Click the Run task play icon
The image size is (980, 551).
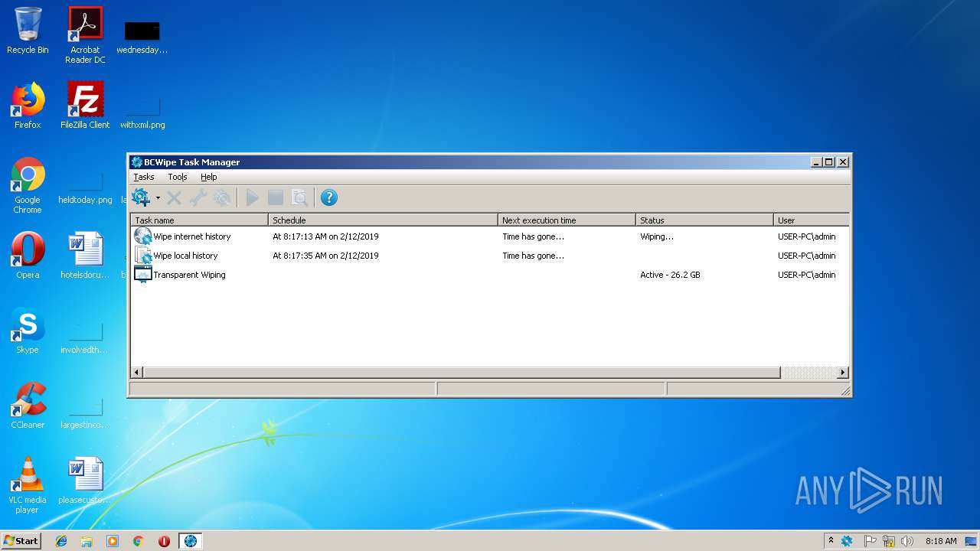click(x=252, y=198)
